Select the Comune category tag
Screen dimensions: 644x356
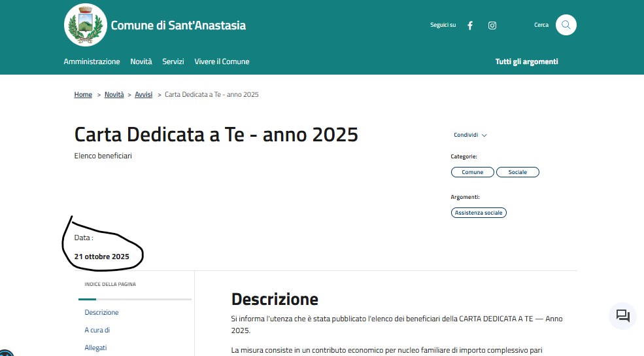(x=472, y=172)
